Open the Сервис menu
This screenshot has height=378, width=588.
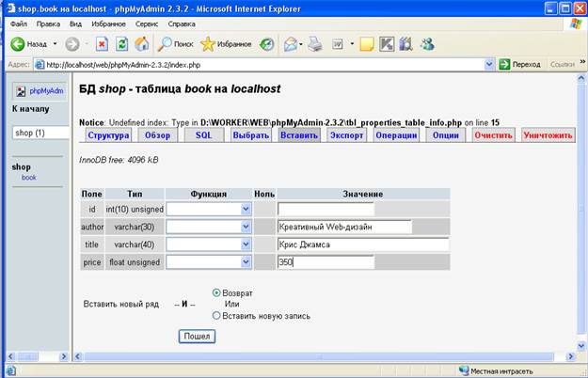[x=147, y=24]
